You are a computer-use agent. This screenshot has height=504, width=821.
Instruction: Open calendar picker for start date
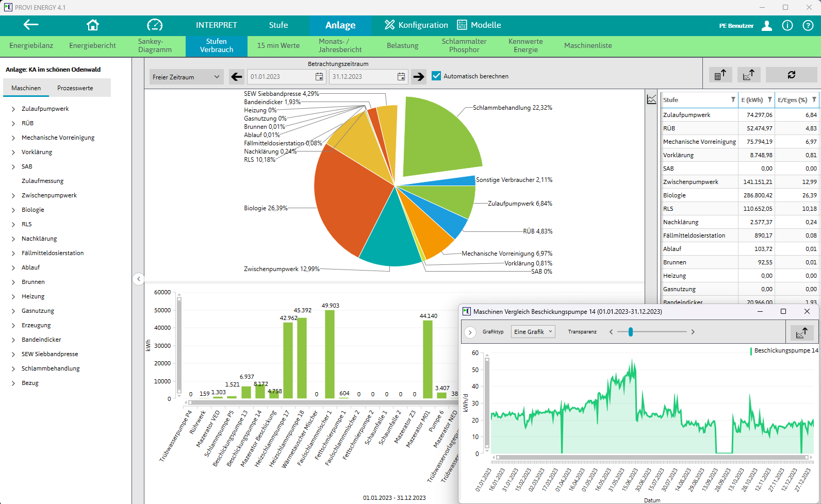tap(319, 77)
